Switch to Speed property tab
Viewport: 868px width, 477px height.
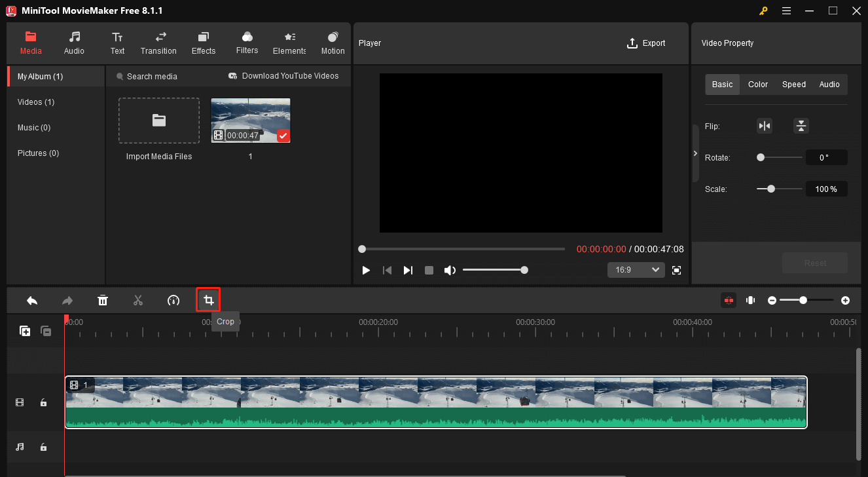tap(794, 85)
